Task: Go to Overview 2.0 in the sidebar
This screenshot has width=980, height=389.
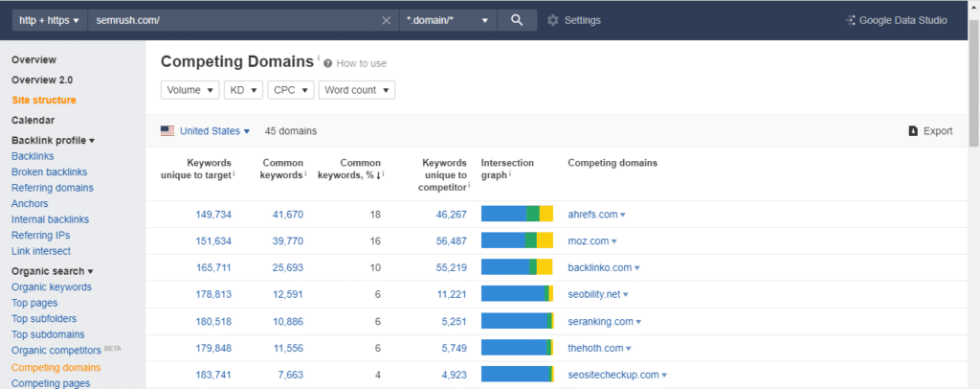Action: coord(42,80)
